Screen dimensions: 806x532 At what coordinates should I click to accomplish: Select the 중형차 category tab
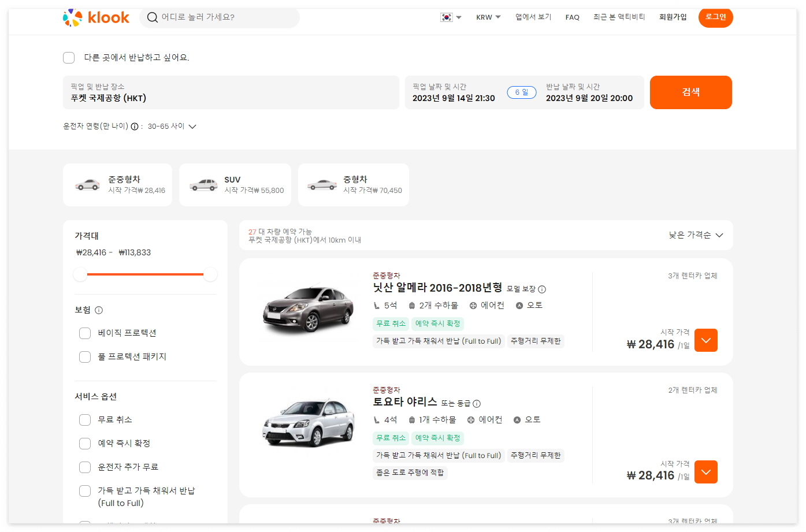[x=354, y=185]
